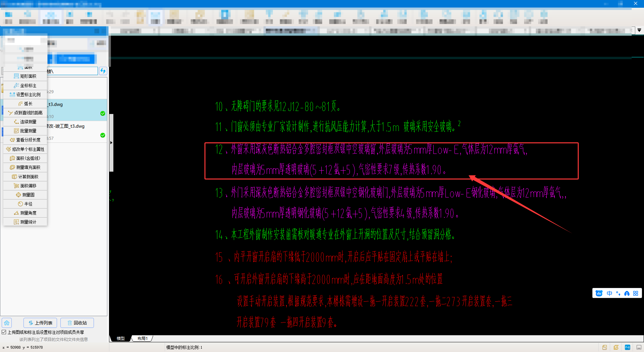Choose 批量测量 batch measurement

coord(25,131)
